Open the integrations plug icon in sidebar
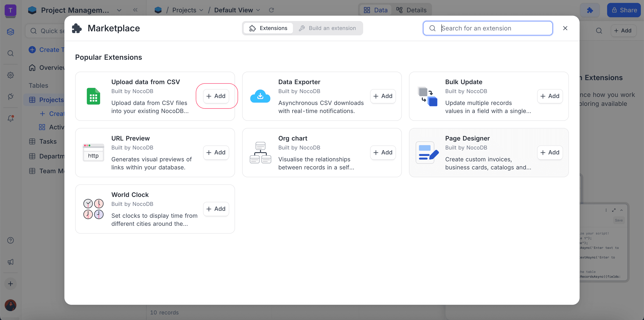Viewport: 644px width, 320px height. pos(11,97)
